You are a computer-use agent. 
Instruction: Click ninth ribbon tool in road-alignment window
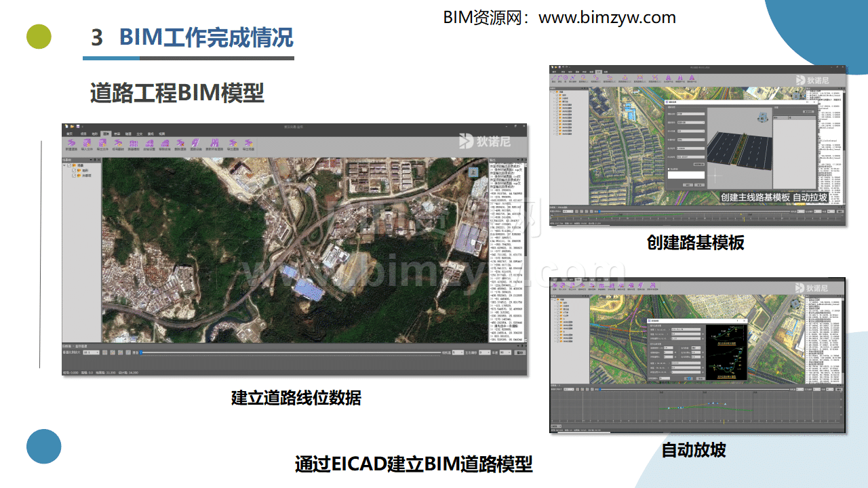196,145
